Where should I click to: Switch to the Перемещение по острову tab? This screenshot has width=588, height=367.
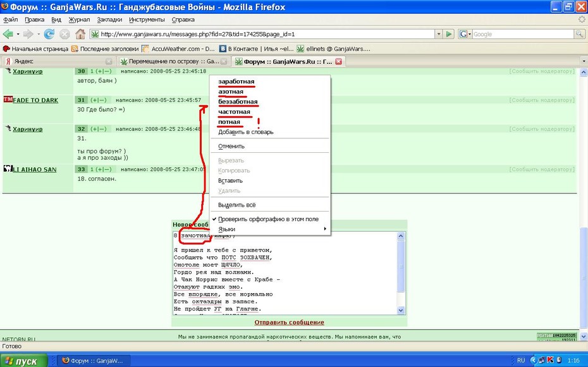click(x=173, y=61)
